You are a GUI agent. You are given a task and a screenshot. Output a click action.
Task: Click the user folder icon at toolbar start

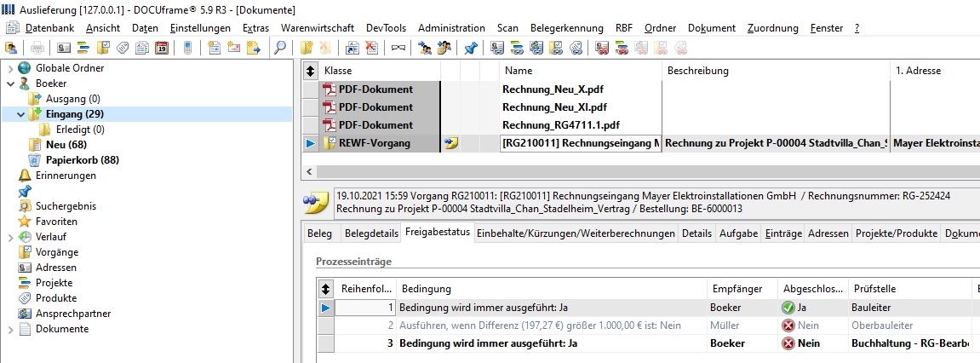(x=10, y=48)
